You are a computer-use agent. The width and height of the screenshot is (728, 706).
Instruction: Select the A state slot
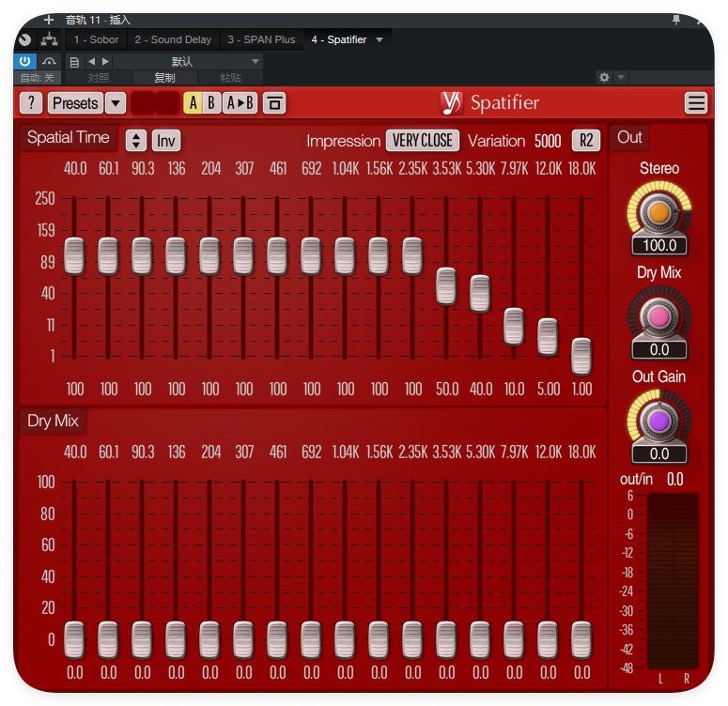click(x=194, y=102)
